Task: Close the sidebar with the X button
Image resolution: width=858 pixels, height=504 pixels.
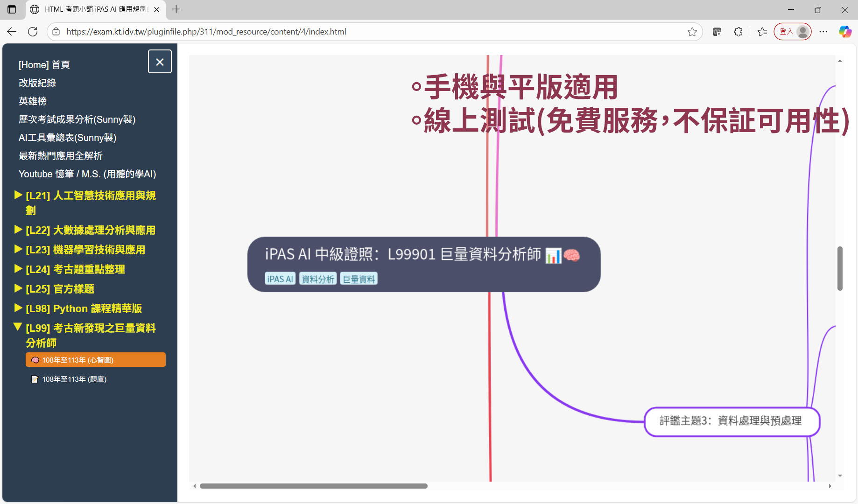Action: [160, 62]
